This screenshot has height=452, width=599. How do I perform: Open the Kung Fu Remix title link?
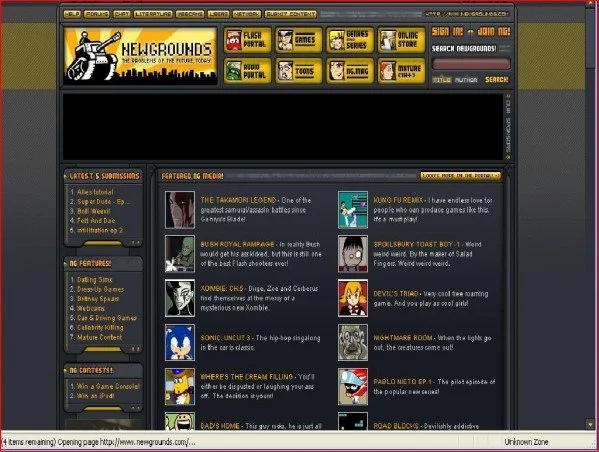[x=398, y=200]
